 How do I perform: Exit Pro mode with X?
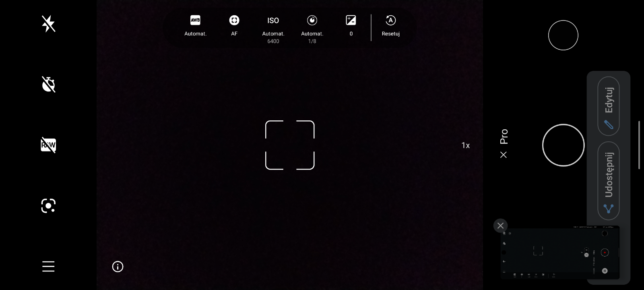tap(503, 155)
